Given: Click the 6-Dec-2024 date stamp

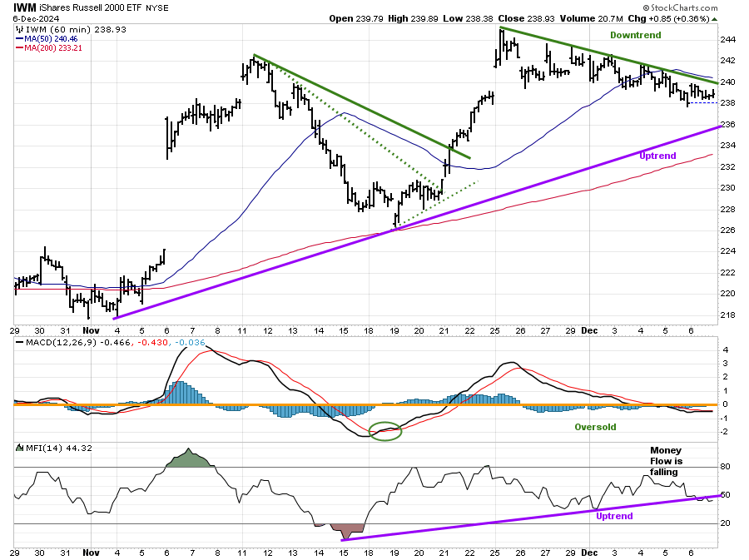Looking at the screenshot, I should point(37,18).
